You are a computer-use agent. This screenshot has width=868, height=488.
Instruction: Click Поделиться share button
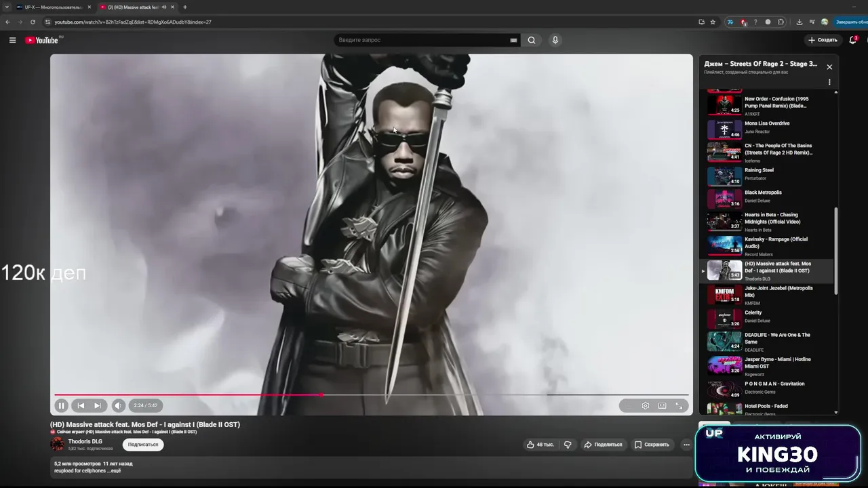tap(603, 445)
